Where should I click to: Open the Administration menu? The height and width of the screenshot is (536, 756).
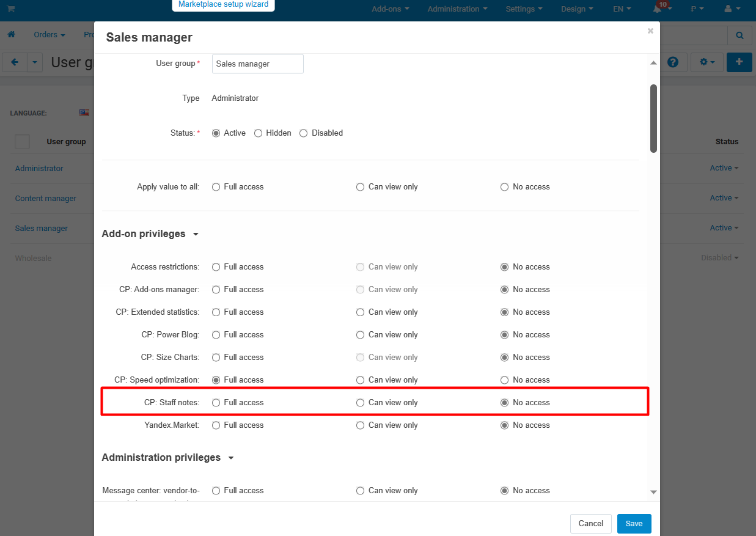(458, 9)
